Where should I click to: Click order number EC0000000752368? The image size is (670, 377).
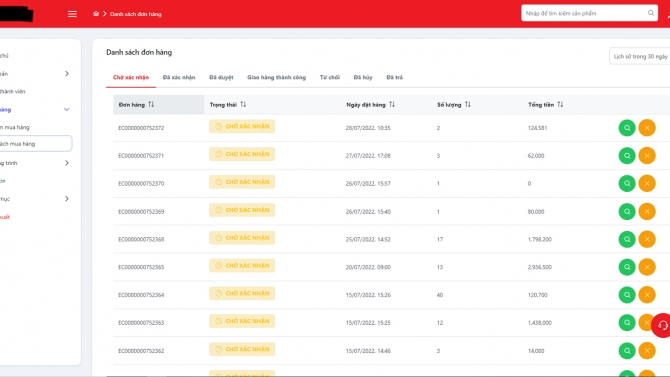pyautogui.click(x=141, y=239)
